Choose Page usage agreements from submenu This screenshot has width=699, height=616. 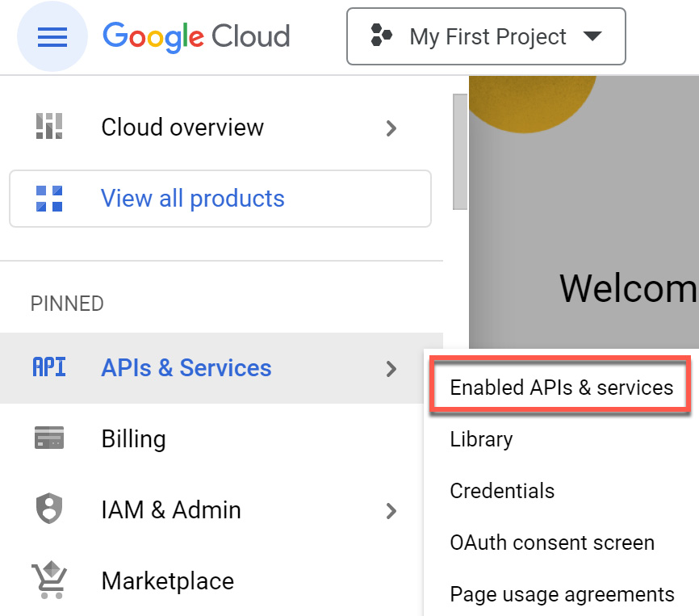pos(561,594)
